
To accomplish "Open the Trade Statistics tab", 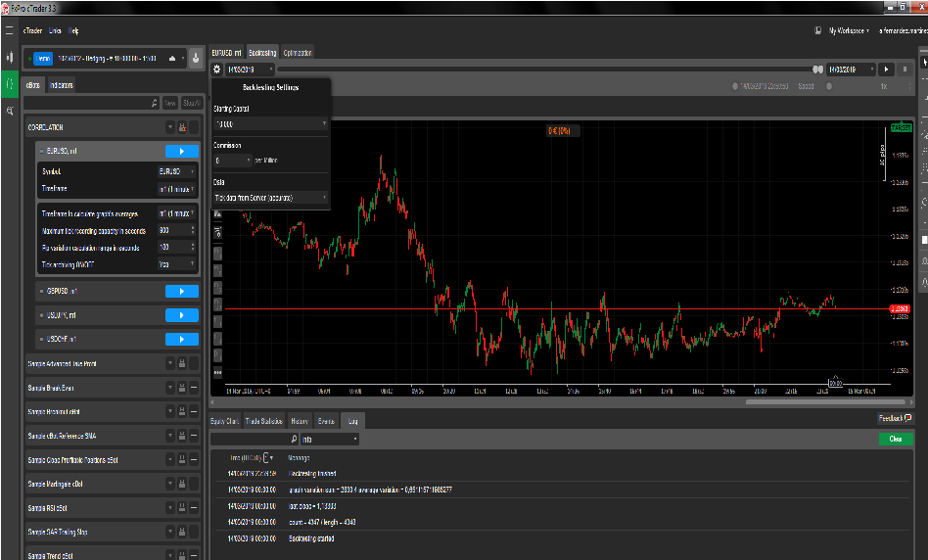I will pos(264,421).
